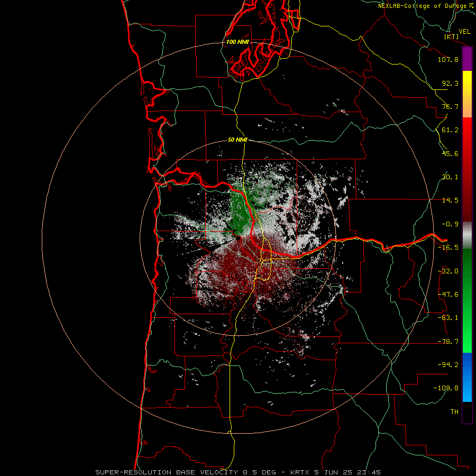Click the 50 NMI range ring label
The width and height of the screenshot is (476, 476).
(237, 140)
